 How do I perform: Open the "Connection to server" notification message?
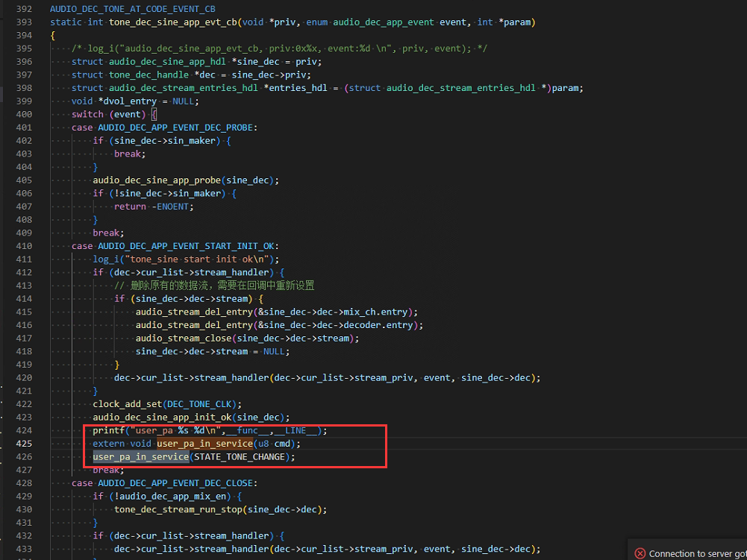coord(698,554)
